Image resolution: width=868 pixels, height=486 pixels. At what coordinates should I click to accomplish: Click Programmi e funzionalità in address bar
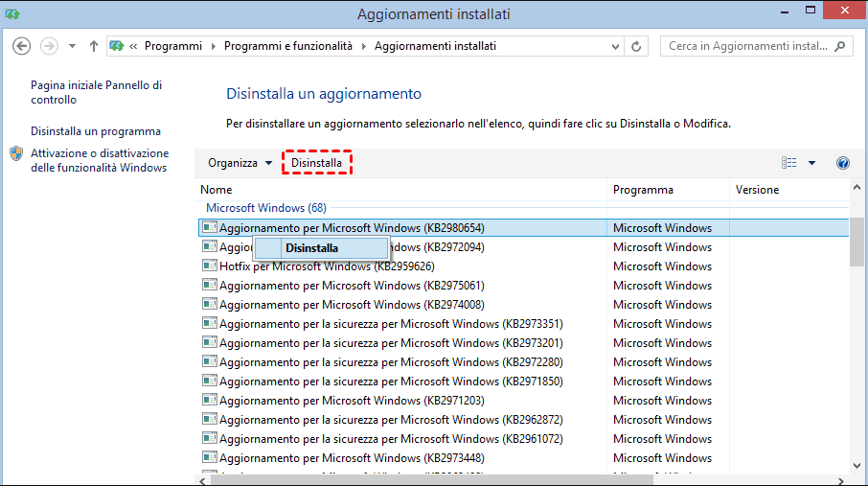click(287, 46)
